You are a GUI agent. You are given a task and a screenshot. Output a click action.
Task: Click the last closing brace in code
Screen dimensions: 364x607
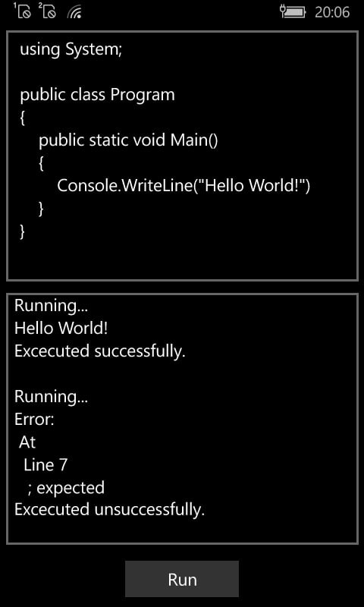tap(23, 231)
